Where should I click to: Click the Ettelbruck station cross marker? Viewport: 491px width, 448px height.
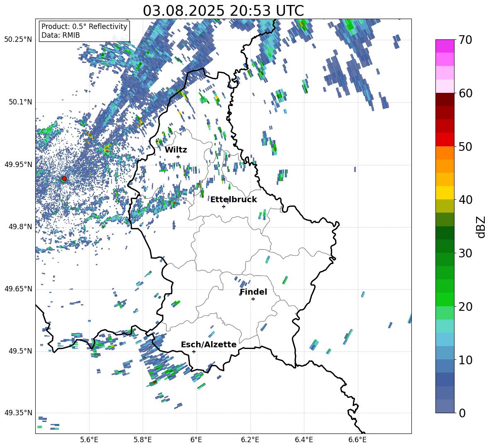point(224,206)
